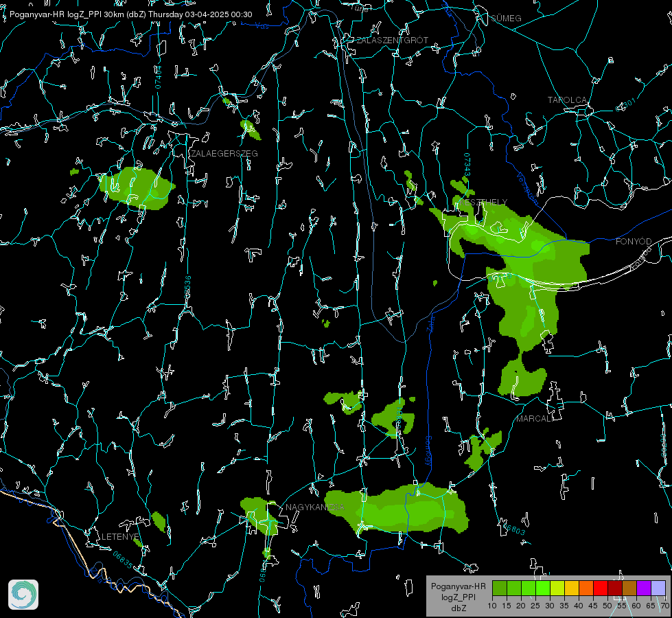Click the Poganyvar-HR legend label
The height and width of the screenshot is (618, 672).
(x=458, y=586)
